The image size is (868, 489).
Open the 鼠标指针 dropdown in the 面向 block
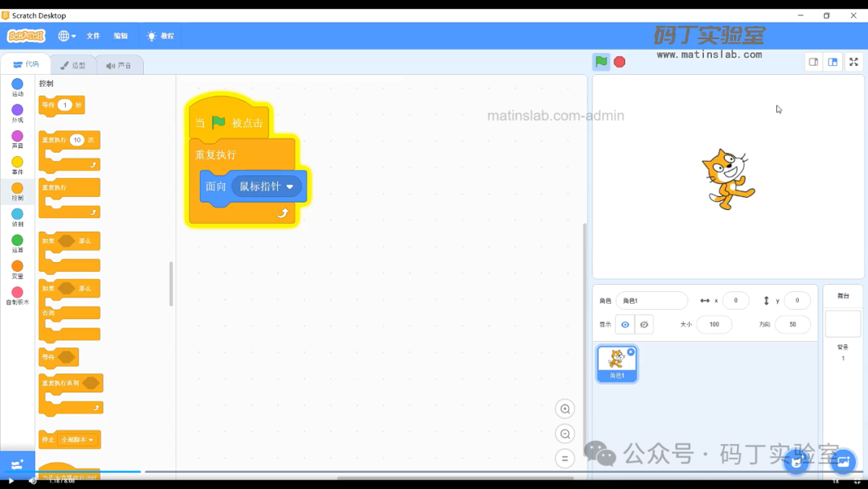(x=268, y=187)
